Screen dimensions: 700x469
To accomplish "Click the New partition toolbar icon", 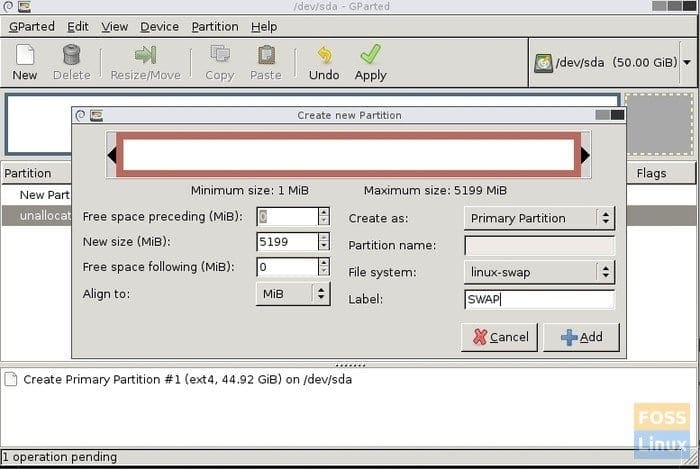I will [25, 55].
